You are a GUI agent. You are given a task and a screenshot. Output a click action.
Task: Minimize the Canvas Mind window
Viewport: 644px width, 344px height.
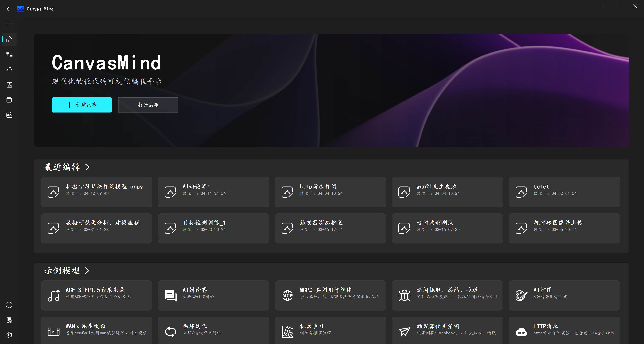point(601,6)
